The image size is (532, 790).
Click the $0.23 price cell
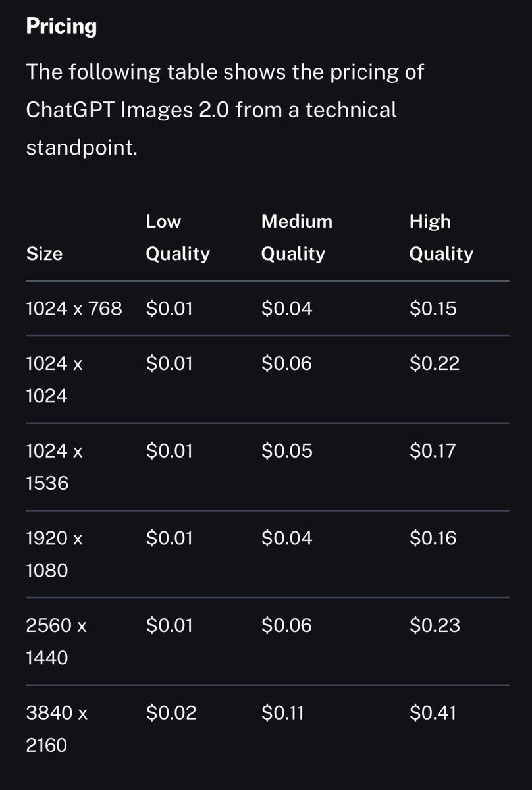435,625
